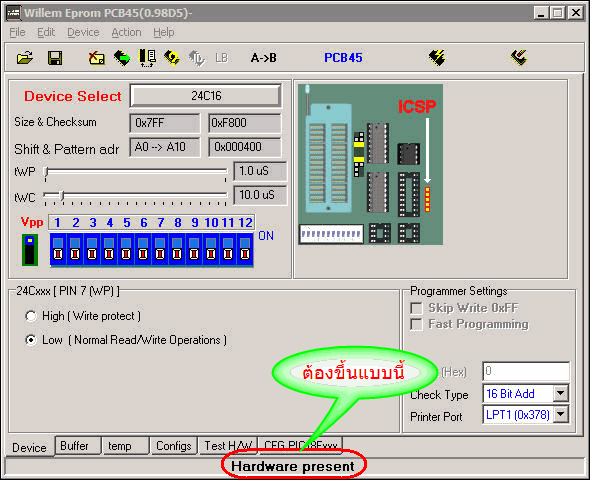Screen dimensions: 593x480
Task: Switch to the CFG PIC18Fxxx tab
Action: (301, 445)
